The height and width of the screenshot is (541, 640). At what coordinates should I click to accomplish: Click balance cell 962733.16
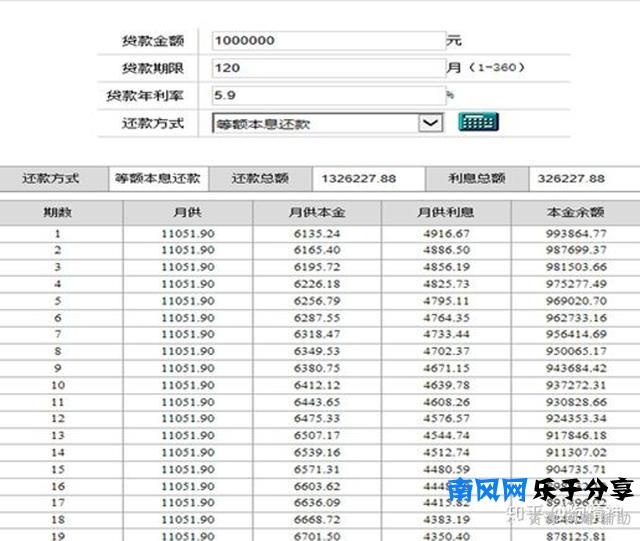576,318
